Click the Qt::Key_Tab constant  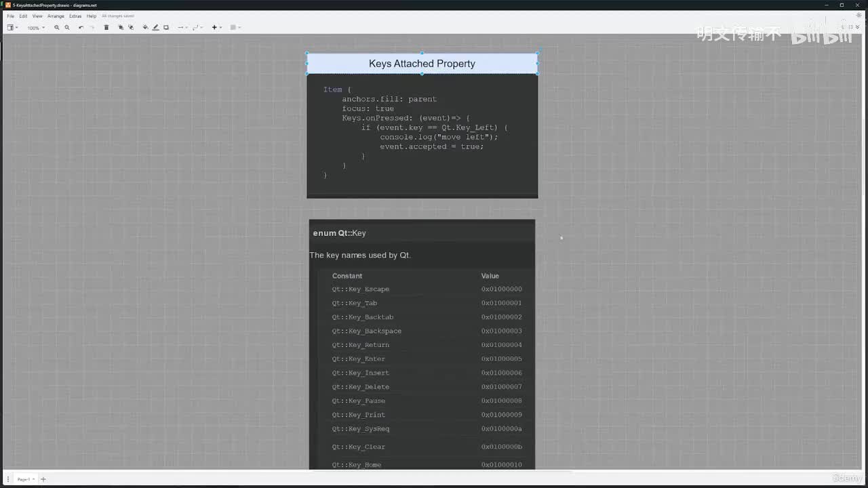[x=355, y=304]
